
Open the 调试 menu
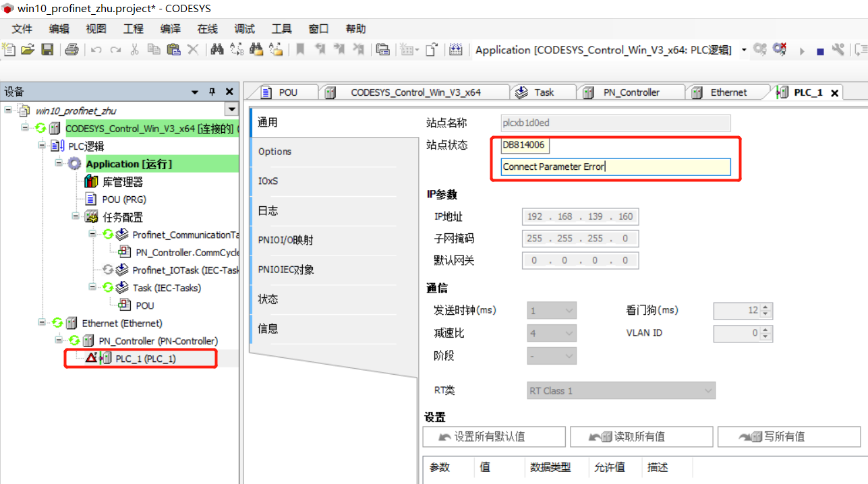coord(244,28)
